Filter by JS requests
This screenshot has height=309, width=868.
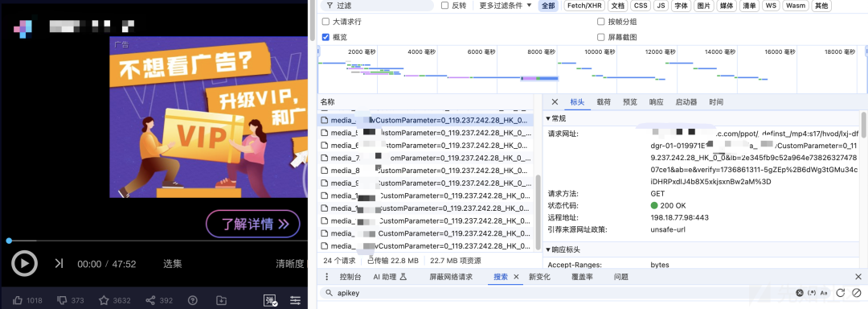[x=661, y=6]
